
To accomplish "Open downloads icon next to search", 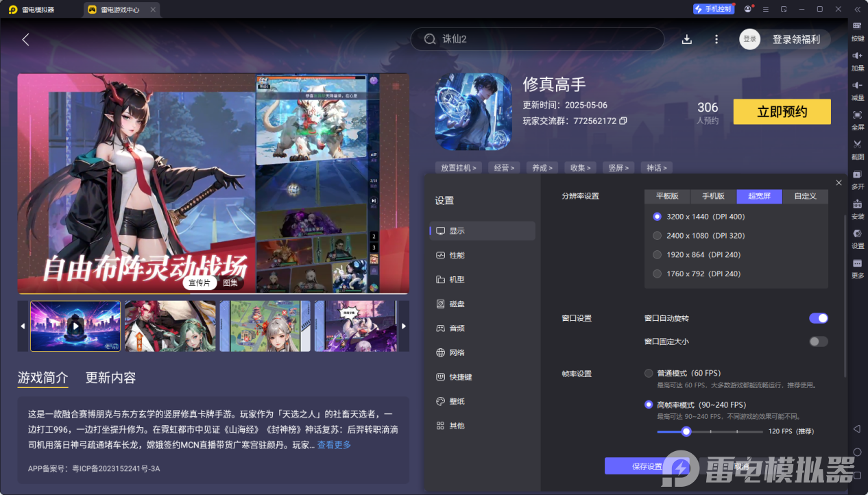I will pos(687,39).
